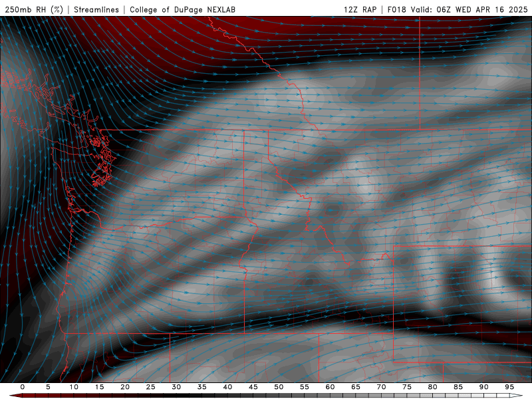532x399 pixels.
Task: Click "College of DuPage NEXLAB" header text
Action: click(x=182, y=9)
